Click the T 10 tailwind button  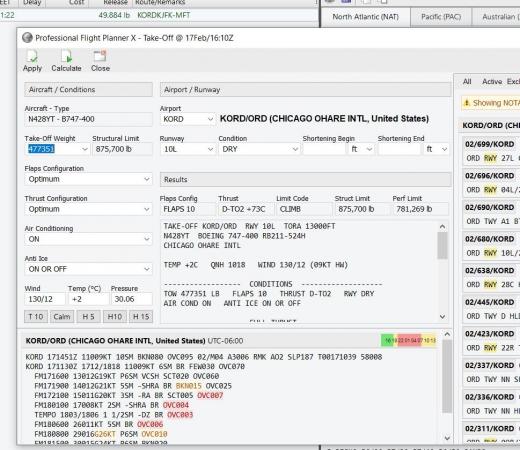click(36, 316)
